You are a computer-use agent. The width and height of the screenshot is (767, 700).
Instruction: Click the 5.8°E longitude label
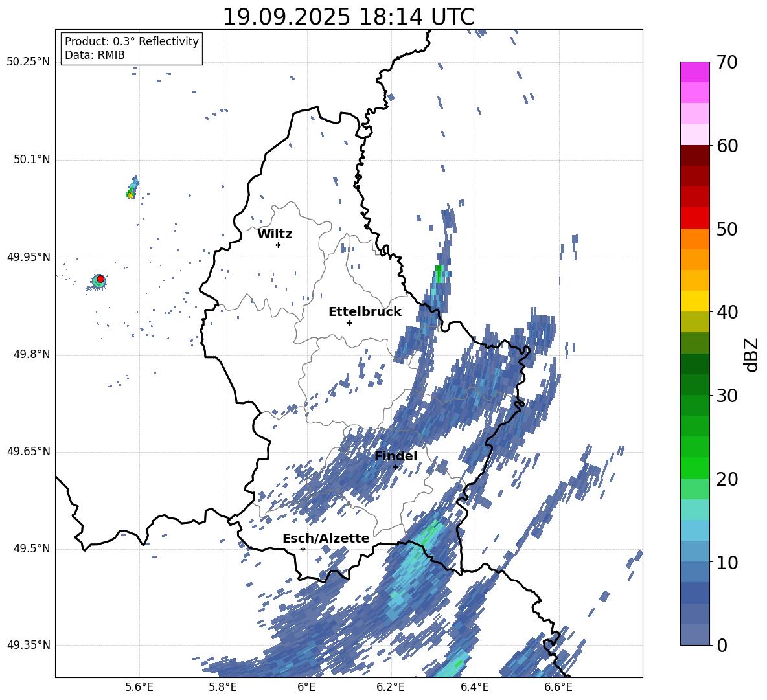(223, 687)
